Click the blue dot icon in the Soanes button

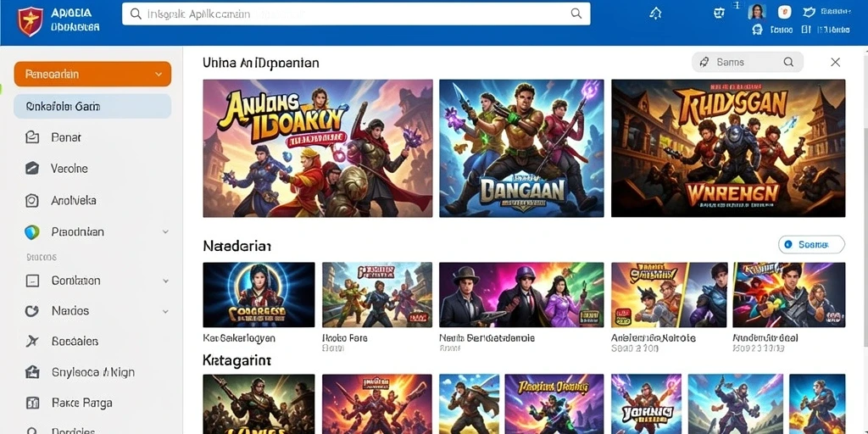click(x=788, y=244)
